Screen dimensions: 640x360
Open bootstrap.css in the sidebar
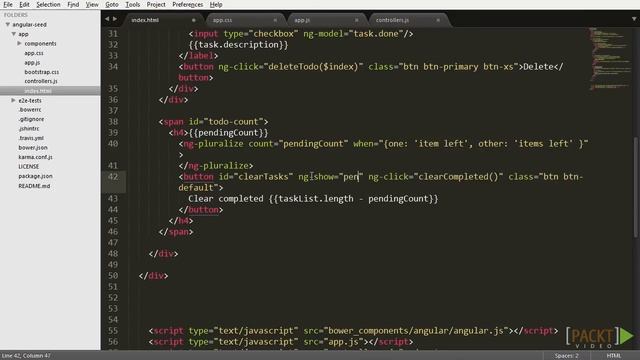[41, 72]
